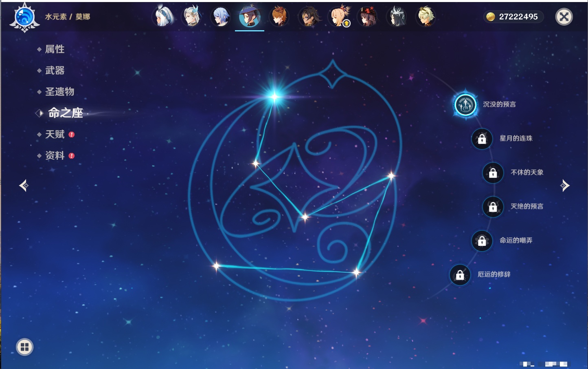This screenshot has width=588, height=369.
Task: Pick the dark-haired character with gold earring
Action: [x=309, y=17]
